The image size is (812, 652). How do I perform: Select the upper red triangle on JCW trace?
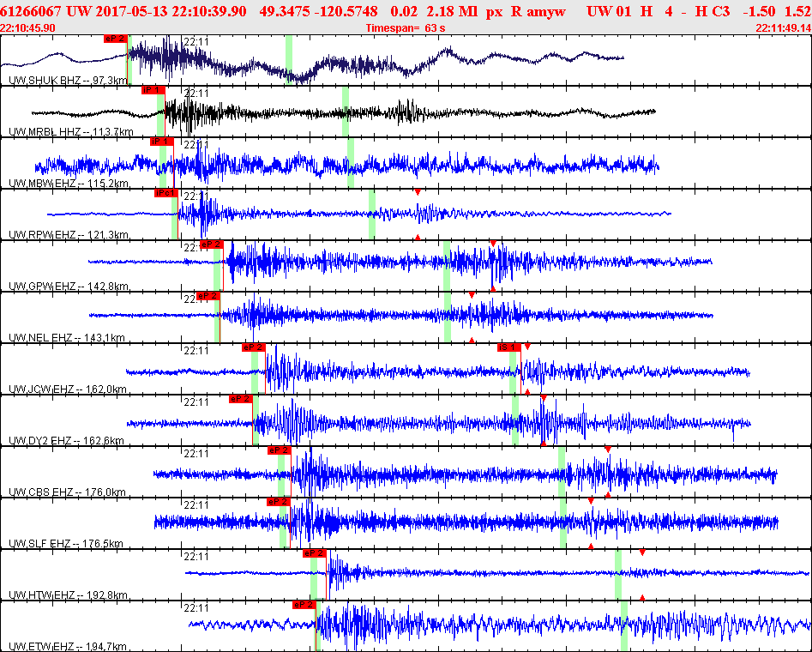point(527,347)
